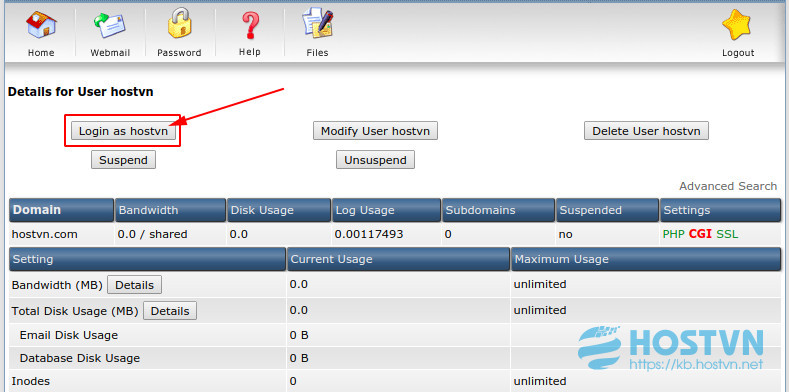Click the Login as hostvn button
Image resolution: width=789 pixels, height=392 pixels.
click(x=123, y=131)
